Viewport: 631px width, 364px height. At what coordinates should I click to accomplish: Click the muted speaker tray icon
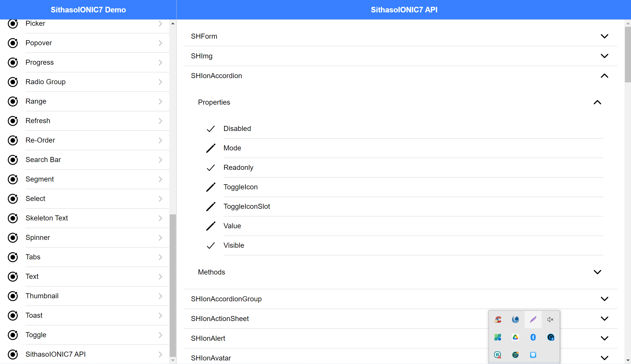coord(550,320)
